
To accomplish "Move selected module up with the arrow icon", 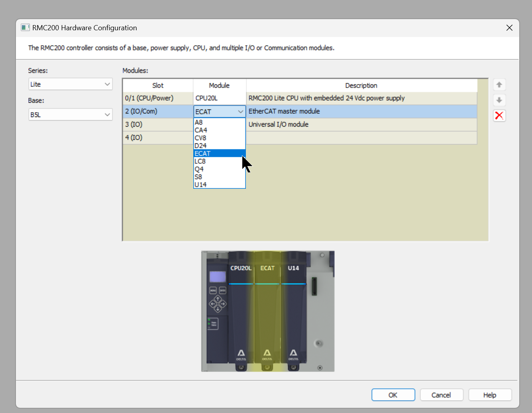I will click(x=499, y=85).
